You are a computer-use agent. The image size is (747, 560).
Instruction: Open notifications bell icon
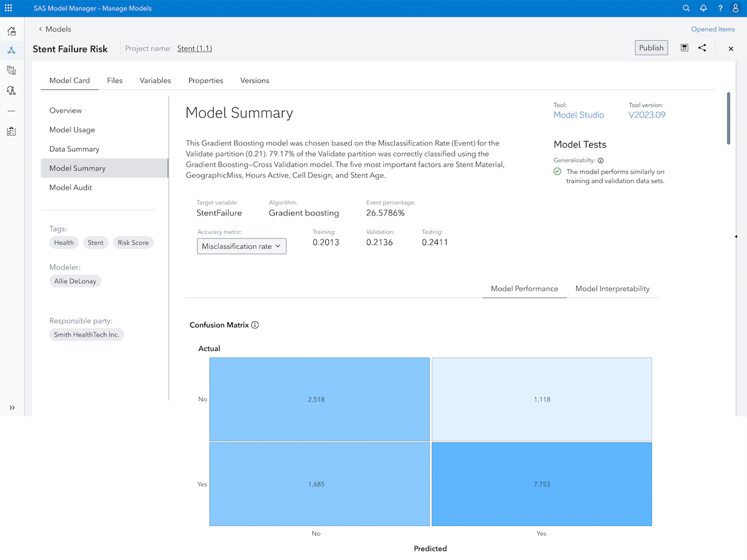click(703, 8)
